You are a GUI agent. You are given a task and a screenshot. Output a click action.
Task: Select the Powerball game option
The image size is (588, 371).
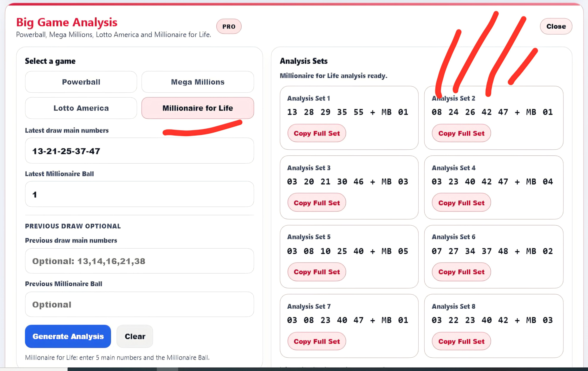point(81,82)
